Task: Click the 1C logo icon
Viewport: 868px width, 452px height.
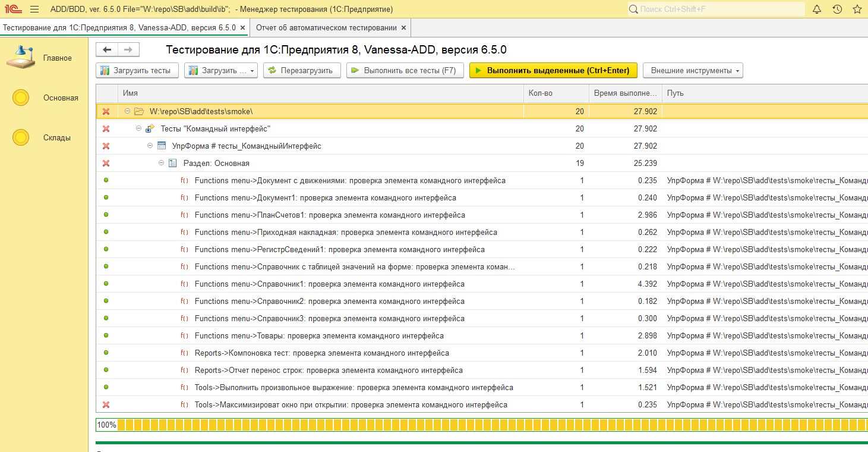Action: click(12, 9)
